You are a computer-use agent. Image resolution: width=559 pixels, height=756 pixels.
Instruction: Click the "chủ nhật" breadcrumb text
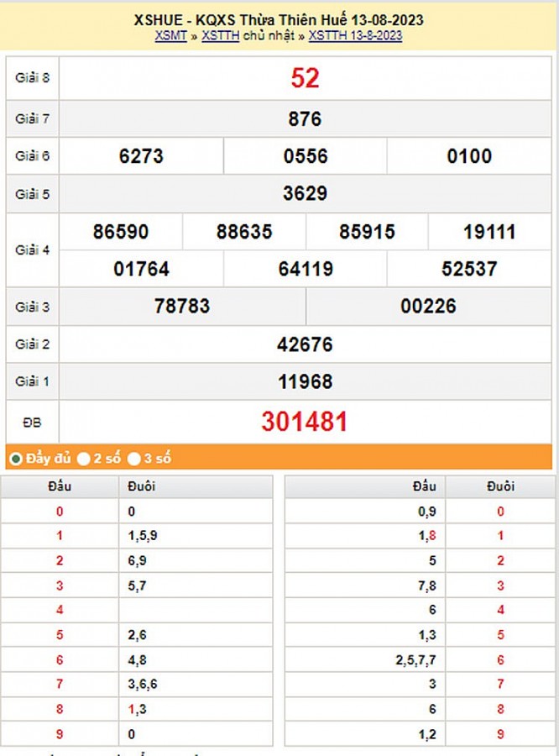[x=269, y=35]
